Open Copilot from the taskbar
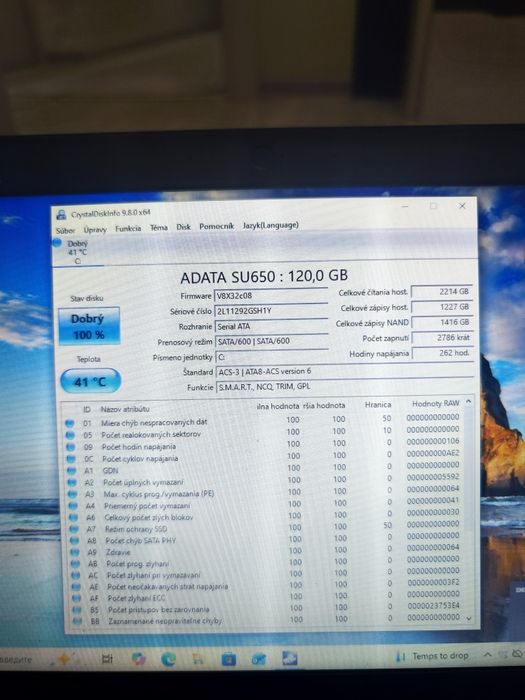This screenshot has height=700, width=525. click(x=138, y=659)
